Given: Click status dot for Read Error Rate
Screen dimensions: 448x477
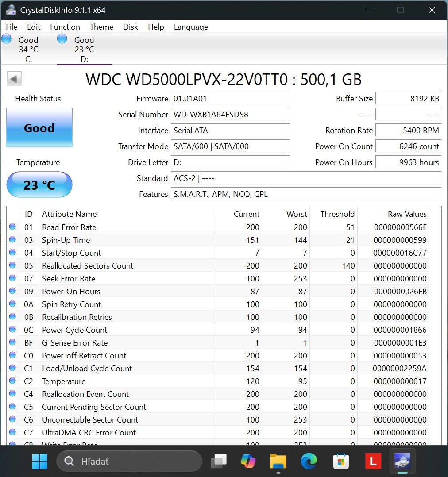Looking at the screenshot, I should pos(12,227).
